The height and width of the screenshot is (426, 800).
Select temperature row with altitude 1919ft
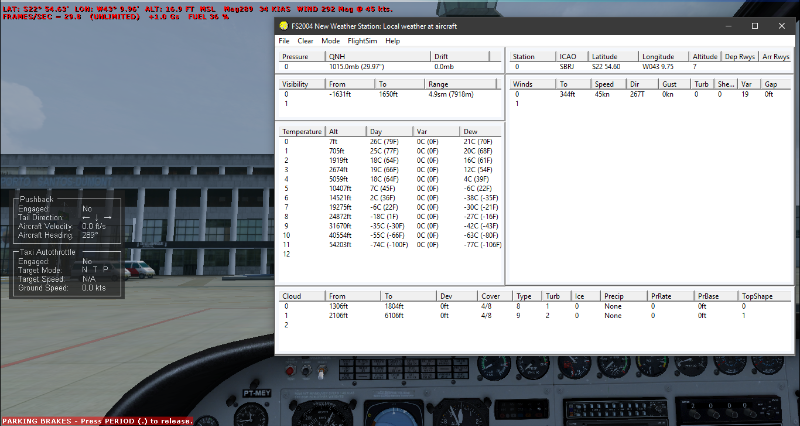click(x=390, y=160)
